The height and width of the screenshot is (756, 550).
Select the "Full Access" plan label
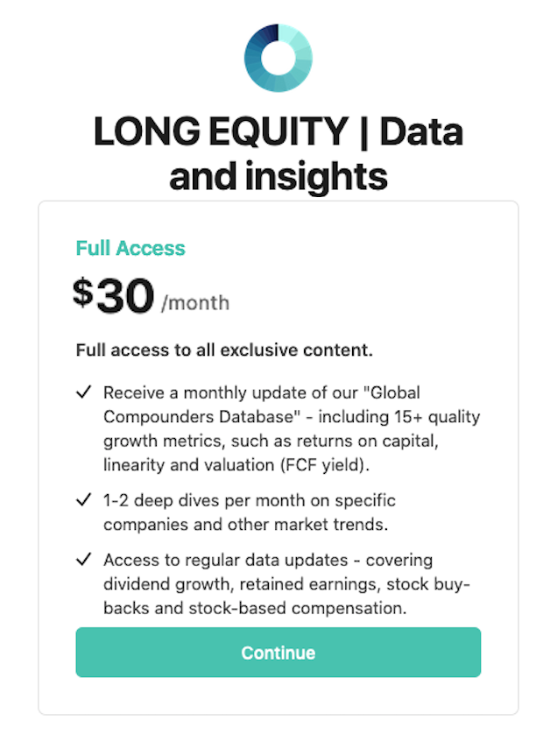click(130, 248)
